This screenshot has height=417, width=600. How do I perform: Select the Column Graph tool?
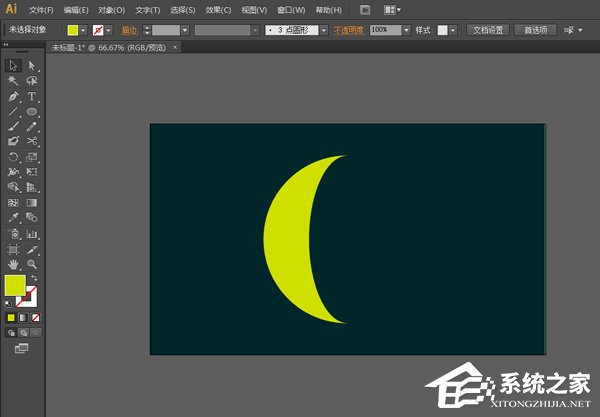pos(32,234)
